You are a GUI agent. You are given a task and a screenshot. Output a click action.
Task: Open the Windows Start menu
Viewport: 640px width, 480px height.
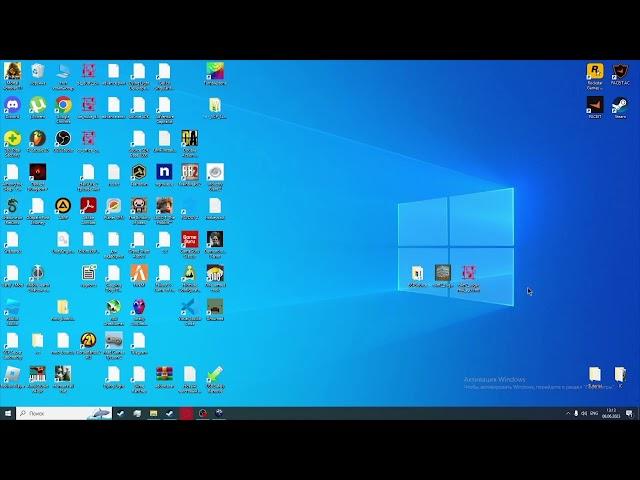click(8, 413)
